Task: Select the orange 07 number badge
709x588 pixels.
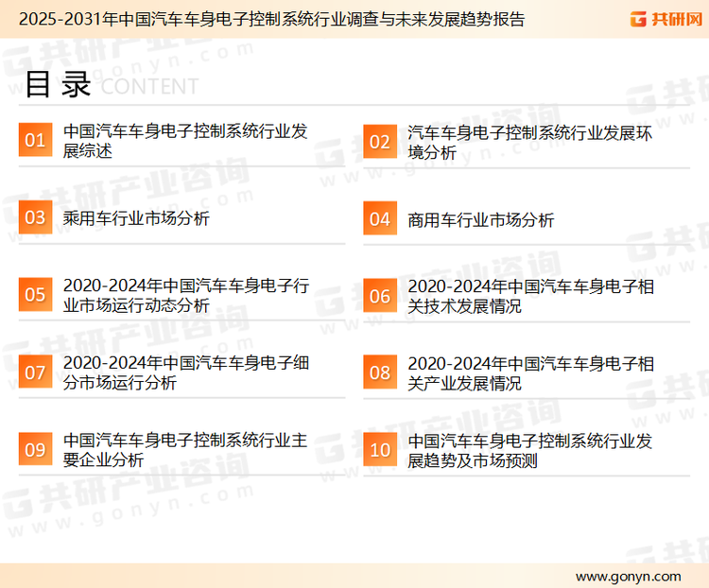Action: point(35,372)
